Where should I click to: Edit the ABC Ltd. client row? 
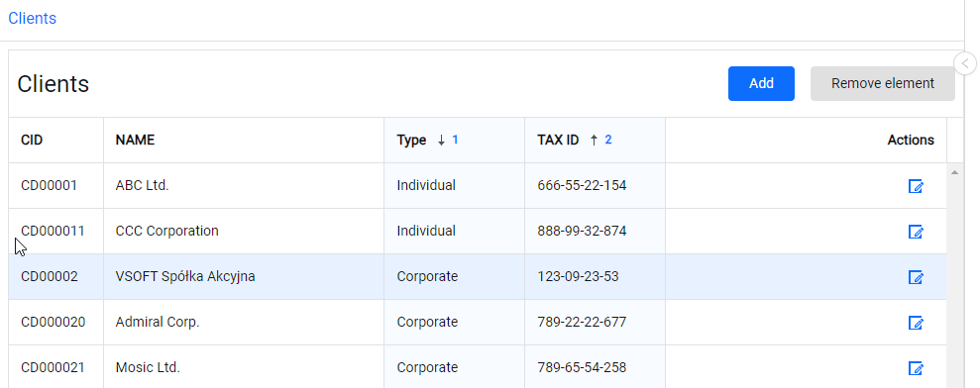[916, 186]
